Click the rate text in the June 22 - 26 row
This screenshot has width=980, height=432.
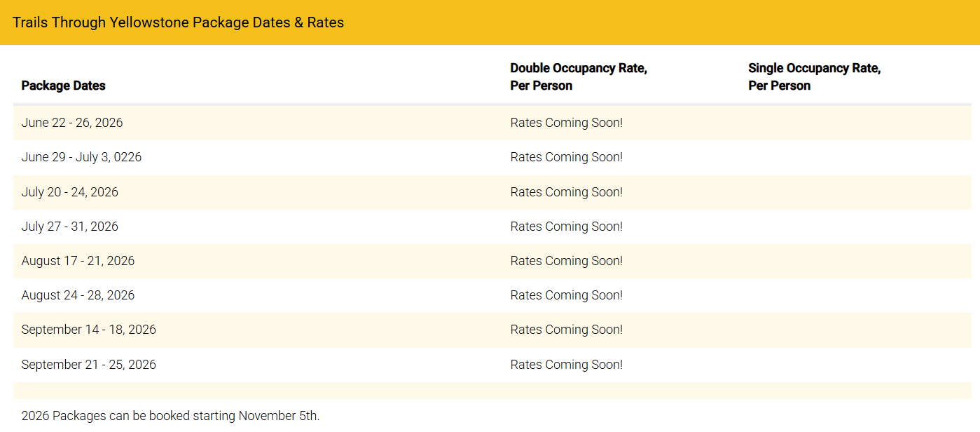[566, 123]
